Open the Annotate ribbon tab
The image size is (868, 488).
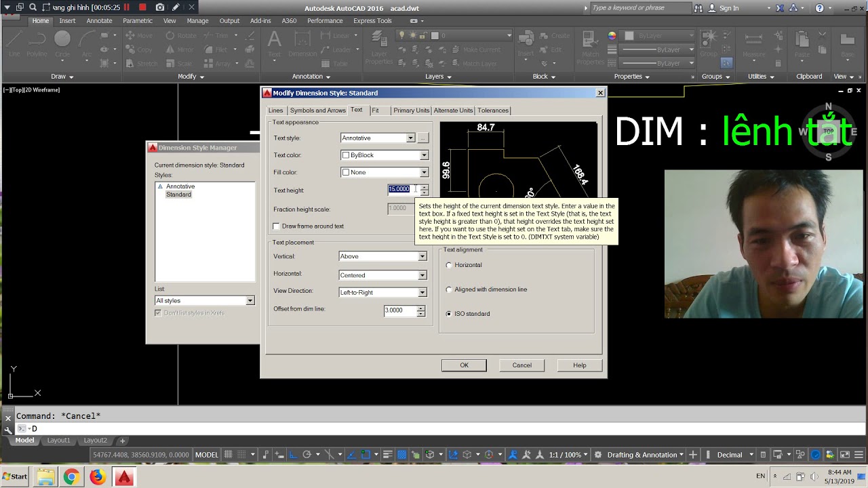(x=100, y=21)
